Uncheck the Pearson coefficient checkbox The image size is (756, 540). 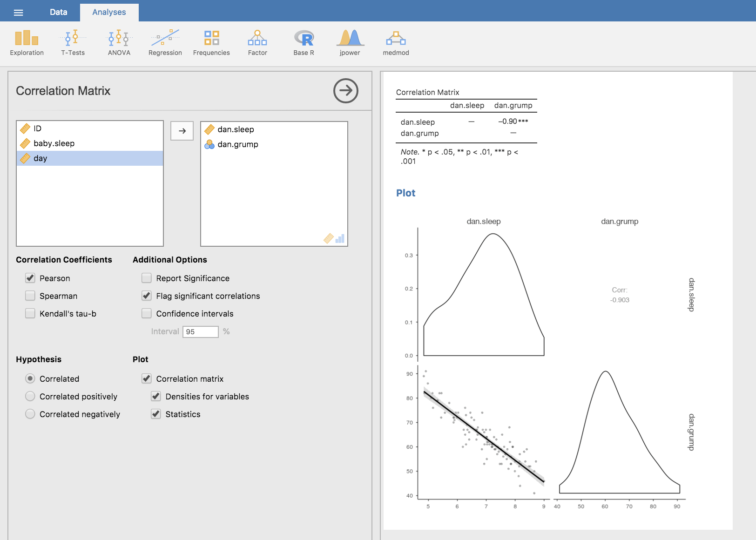click(x=30, y=278)
